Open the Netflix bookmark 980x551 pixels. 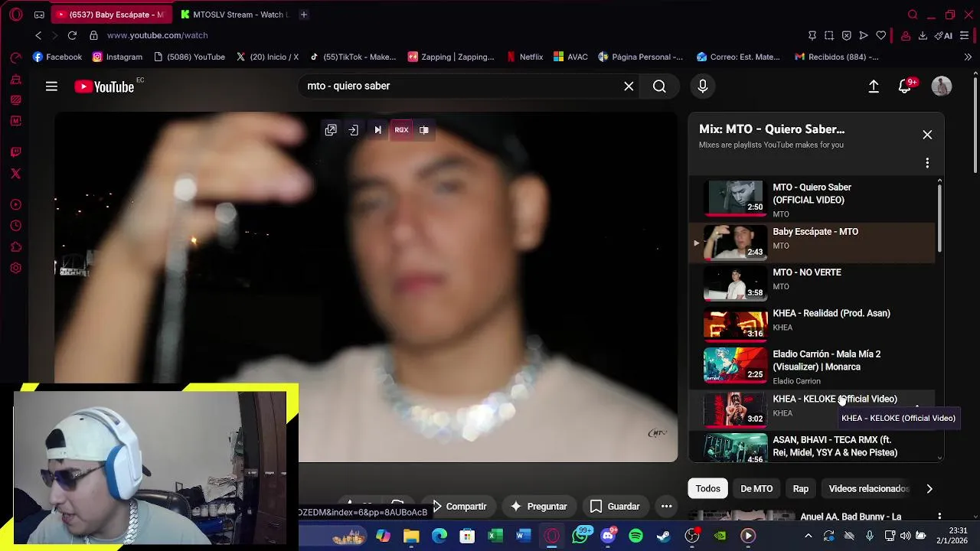525,57
